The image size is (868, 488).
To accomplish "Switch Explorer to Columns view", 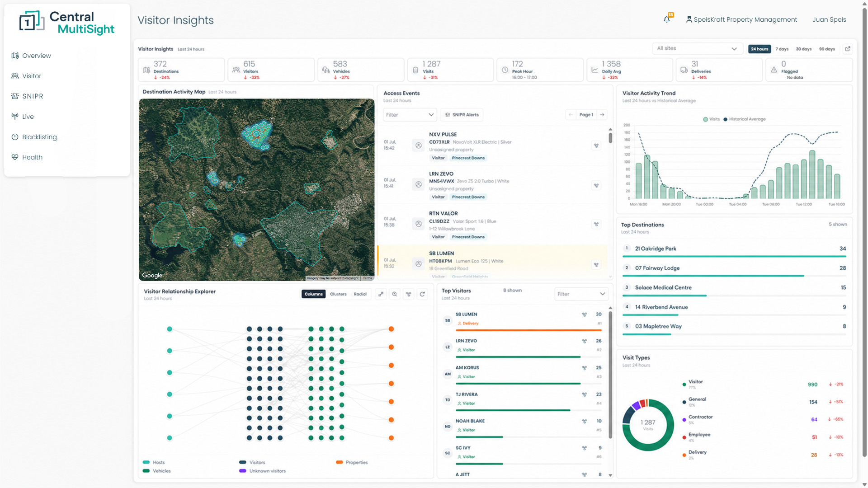I will pos(313,294).
